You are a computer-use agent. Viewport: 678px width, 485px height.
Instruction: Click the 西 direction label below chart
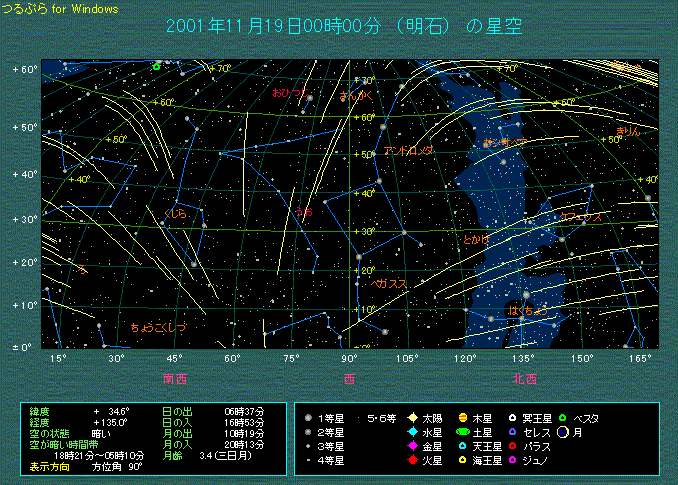pos(350,378)
